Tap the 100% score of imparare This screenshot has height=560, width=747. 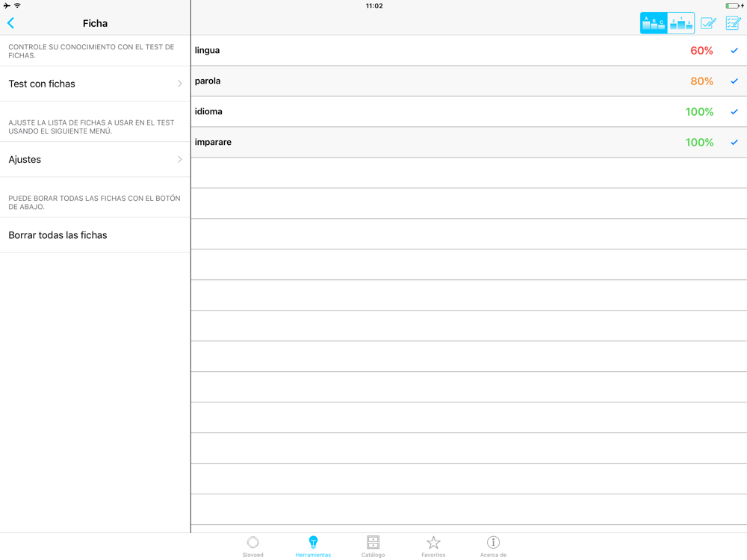tap(699, 142)
